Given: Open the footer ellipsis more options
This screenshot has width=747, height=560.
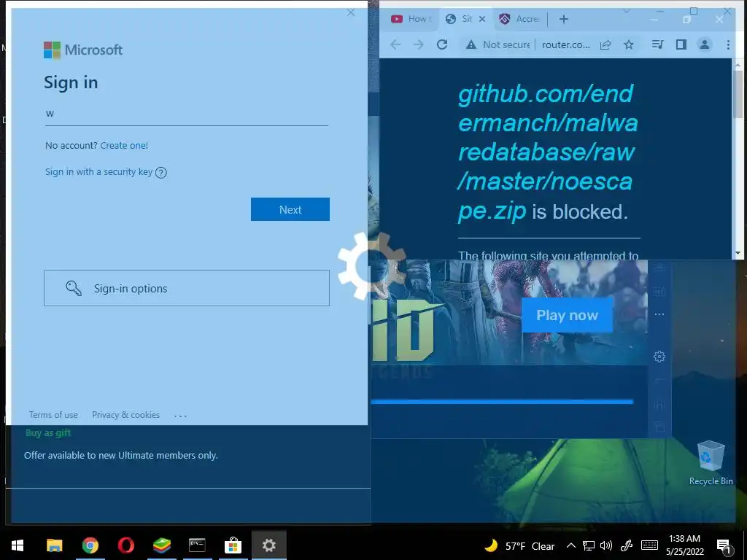Looking at the screenshot, I should (181, 416).
